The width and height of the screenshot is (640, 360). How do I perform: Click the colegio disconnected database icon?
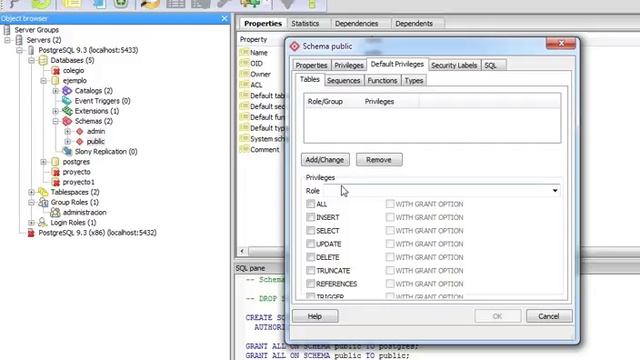pos(56,71)
